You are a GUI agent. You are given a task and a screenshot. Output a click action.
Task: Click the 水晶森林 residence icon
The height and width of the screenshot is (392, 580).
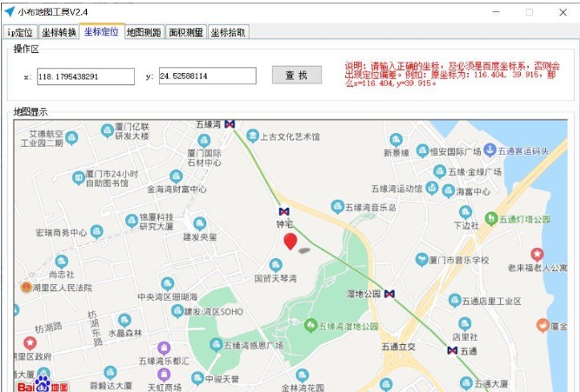[x=124, y=321]
